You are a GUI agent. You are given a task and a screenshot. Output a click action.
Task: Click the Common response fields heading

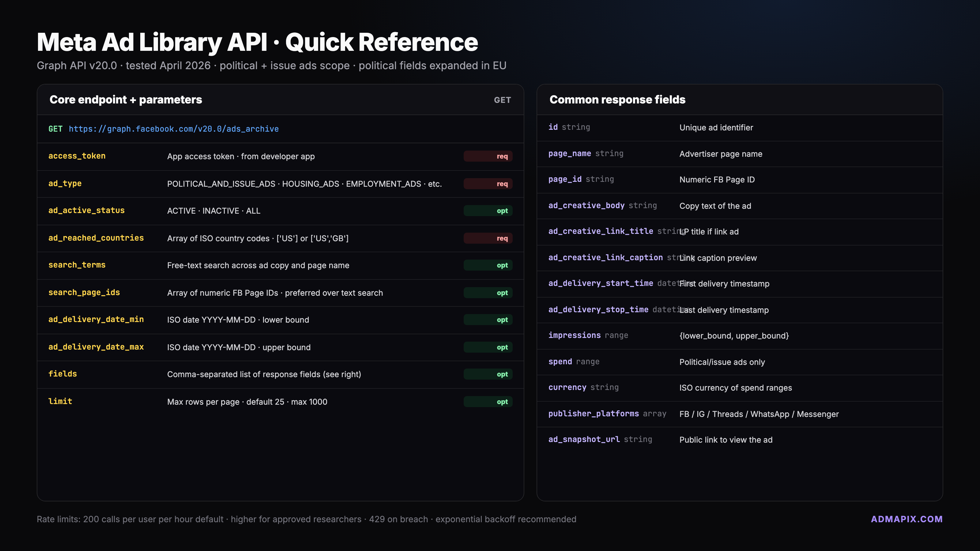[x=617, y=99]
